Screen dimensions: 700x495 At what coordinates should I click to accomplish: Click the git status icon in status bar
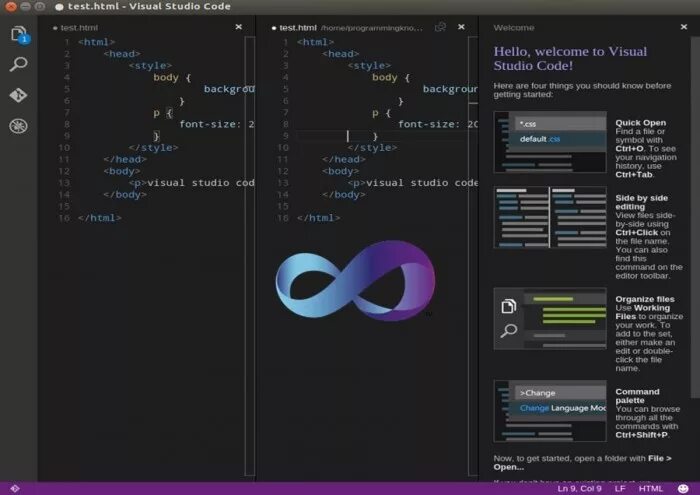coord(15,488)
